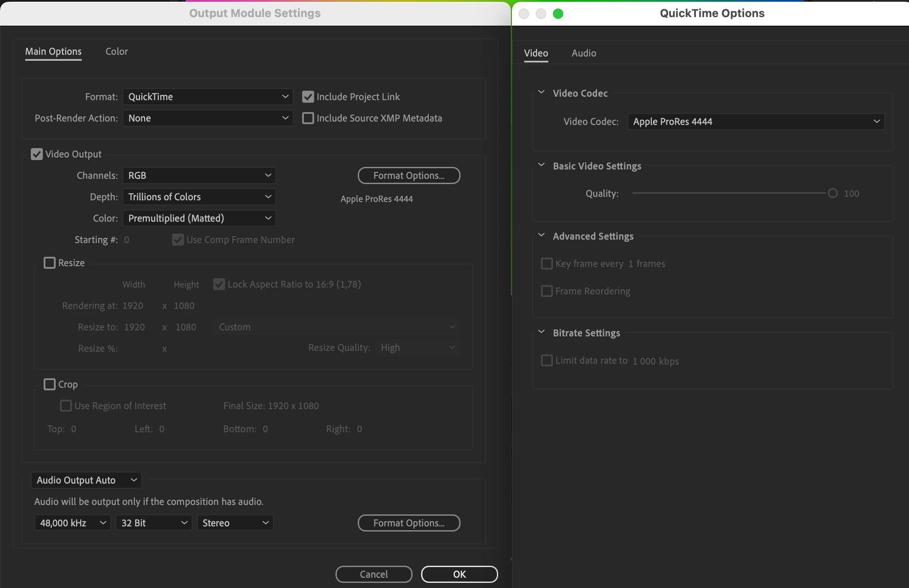Open the Audio Output Auto dropdown

coord(86,480)
